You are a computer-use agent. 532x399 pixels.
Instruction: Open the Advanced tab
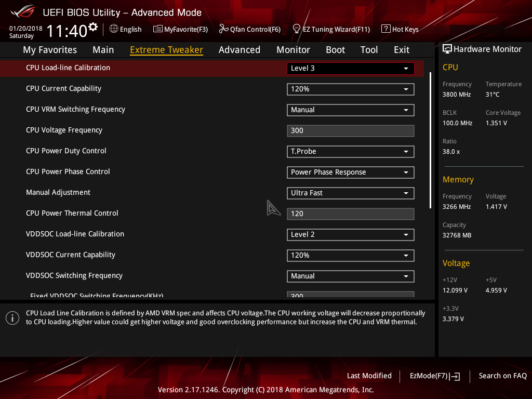(x=240, y=50)
